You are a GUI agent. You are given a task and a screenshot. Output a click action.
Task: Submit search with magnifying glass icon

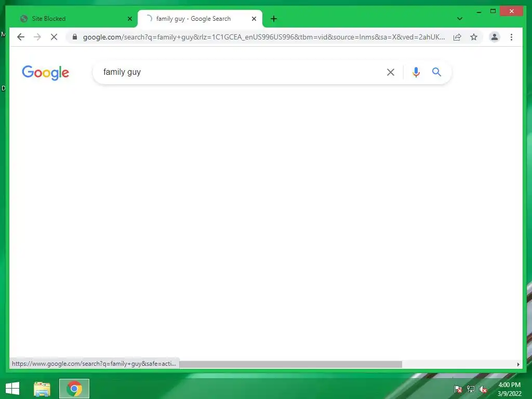[x=436, y=72]
